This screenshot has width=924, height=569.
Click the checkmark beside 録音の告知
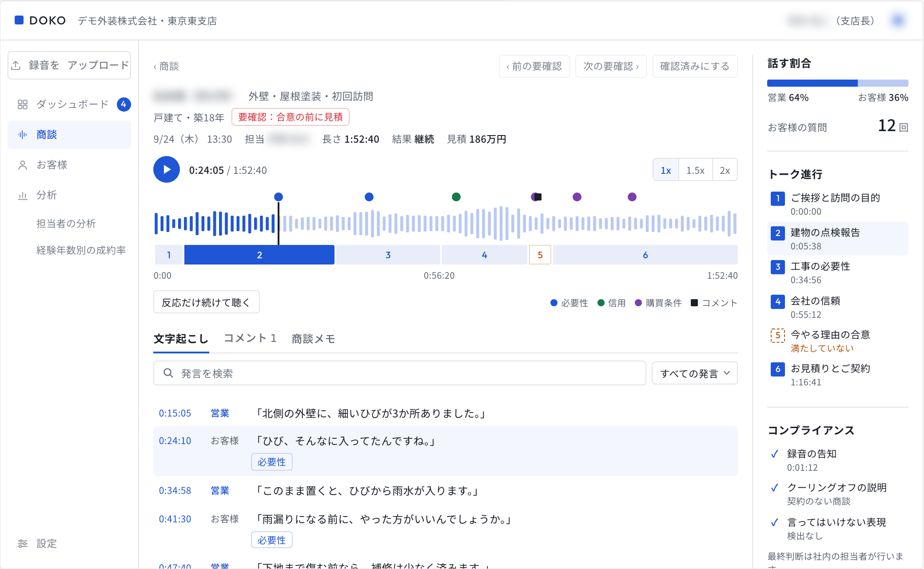(x=774, y=454)
